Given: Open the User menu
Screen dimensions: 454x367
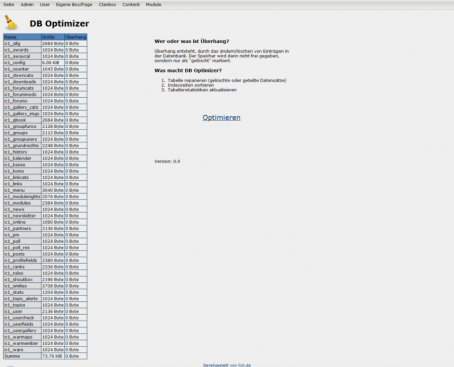Looking at the screenshot, I should tap(45, 4).
